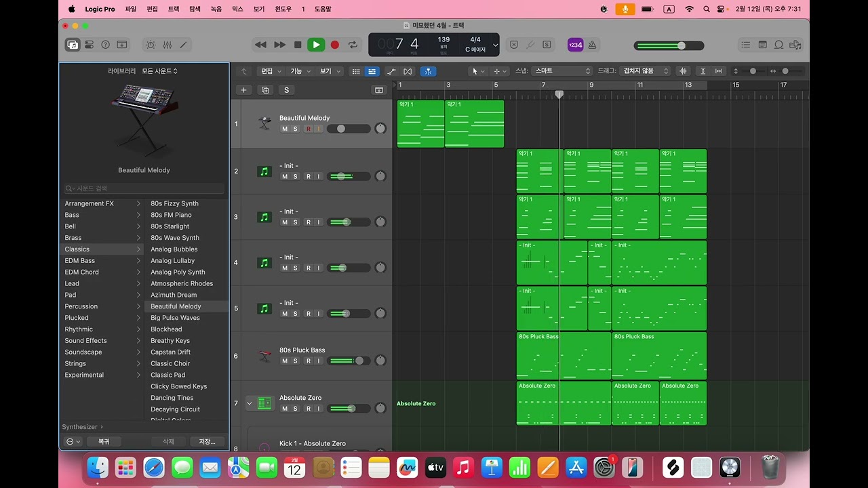Click the horizontal auto zoom button
This screenshot has width=868, height=488.
coord(719,71)
